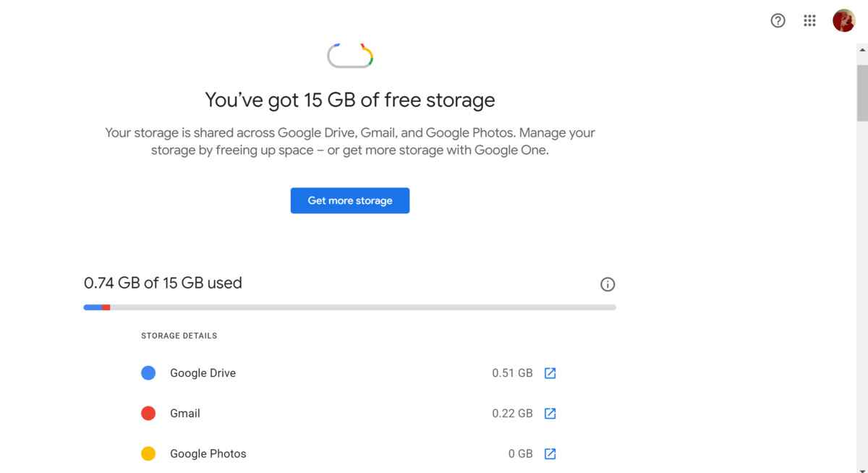The height and width of the screenshot is (473, 868).
Task: Select the Google Photos storage row label
Action: click(x=208, y=454)
